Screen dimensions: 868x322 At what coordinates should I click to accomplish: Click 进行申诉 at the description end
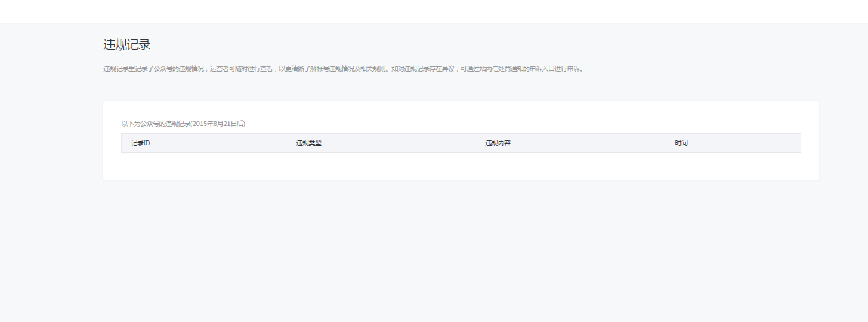tap(568, 69)
